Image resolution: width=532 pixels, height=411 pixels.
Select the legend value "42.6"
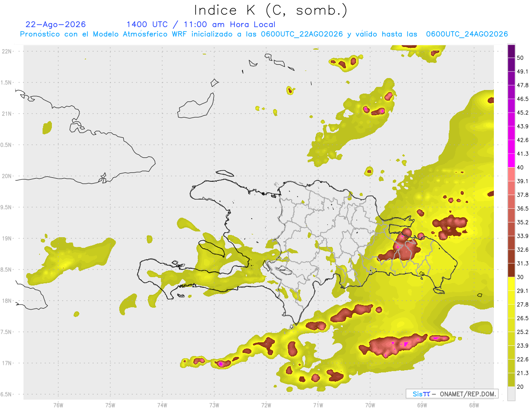coord(523,140)
